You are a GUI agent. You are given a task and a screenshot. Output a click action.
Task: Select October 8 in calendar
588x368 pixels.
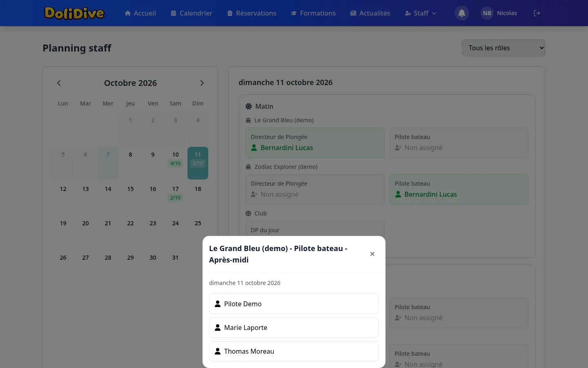point(130,163)
